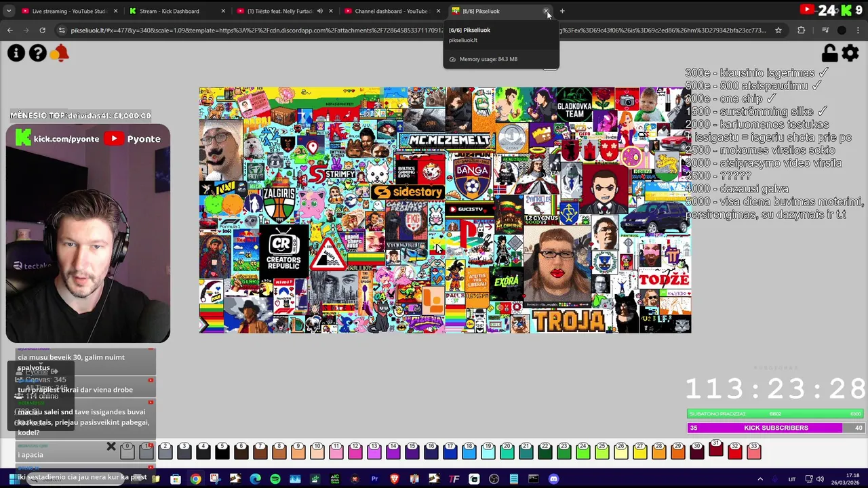The width and height of the screenshot is (868, 488).
Task: Open the browser extensions puzzle icon
Action: click(x=801, y=30)
